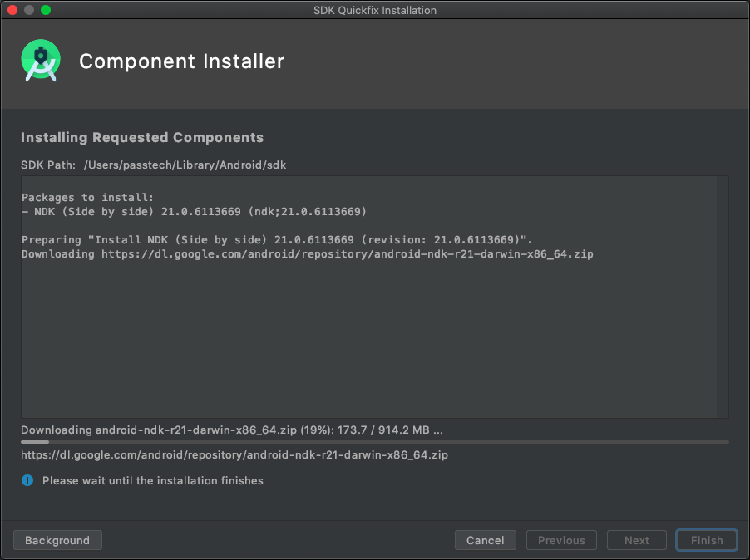Click the disabled Next button
Viewport: 750px width, 560px height.
pyautogui.click(x=637, y=540)
